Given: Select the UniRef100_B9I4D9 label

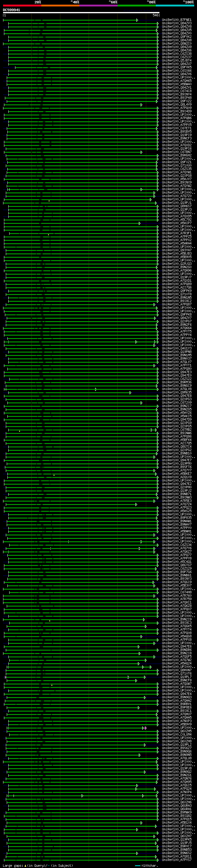Looking at the screenshot, I should [x=177, y=111].
